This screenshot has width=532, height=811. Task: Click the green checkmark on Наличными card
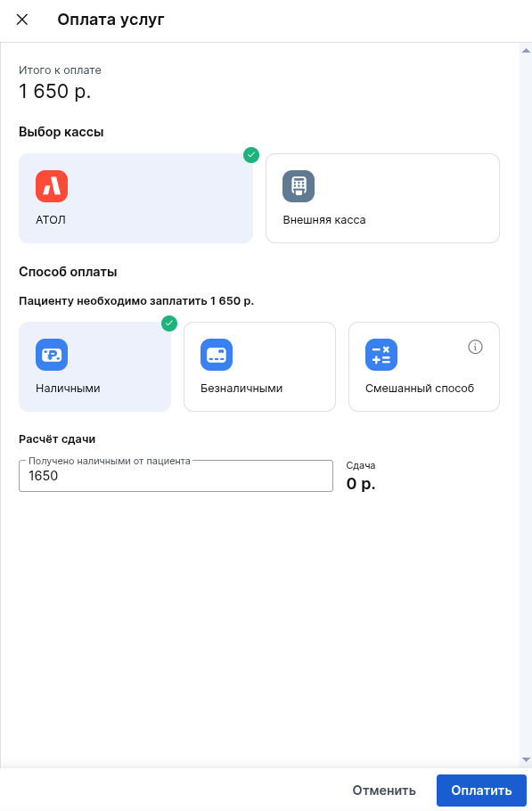click(169, 324)
